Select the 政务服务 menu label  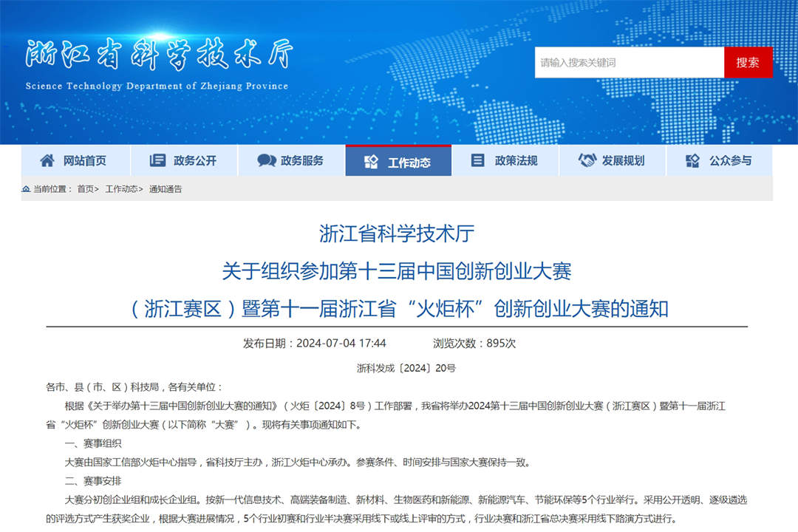(x=302, y=160)
